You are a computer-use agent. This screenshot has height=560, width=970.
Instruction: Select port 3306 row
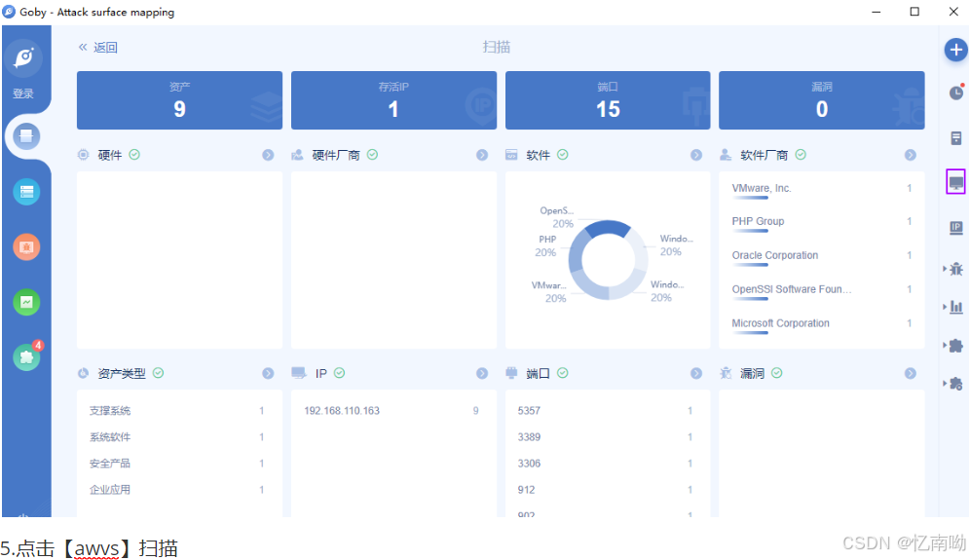click(605, 464)
